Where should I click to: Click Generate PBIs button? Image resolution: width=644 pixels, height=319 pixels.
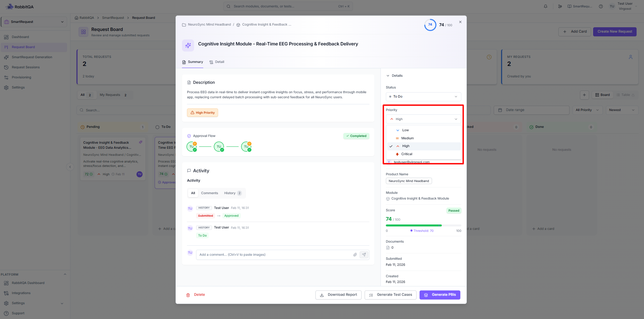440,295
